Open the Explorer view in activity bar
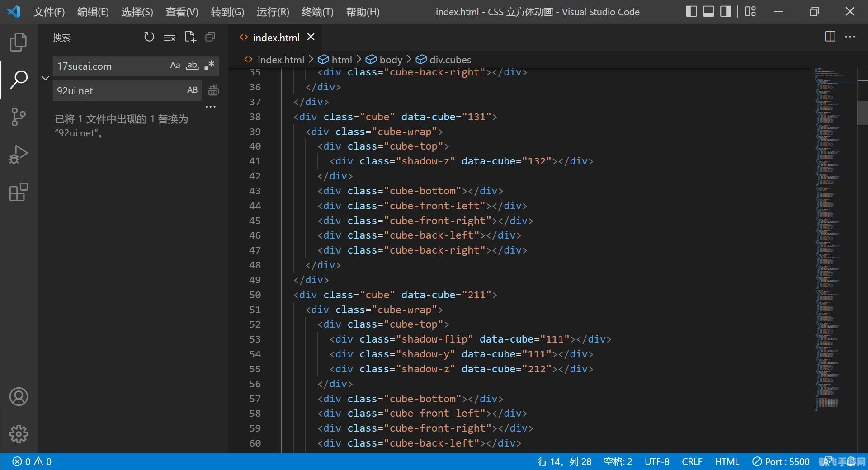Viewport: 868px width, 470px height. pyautogui.click(x=19, y=42)
